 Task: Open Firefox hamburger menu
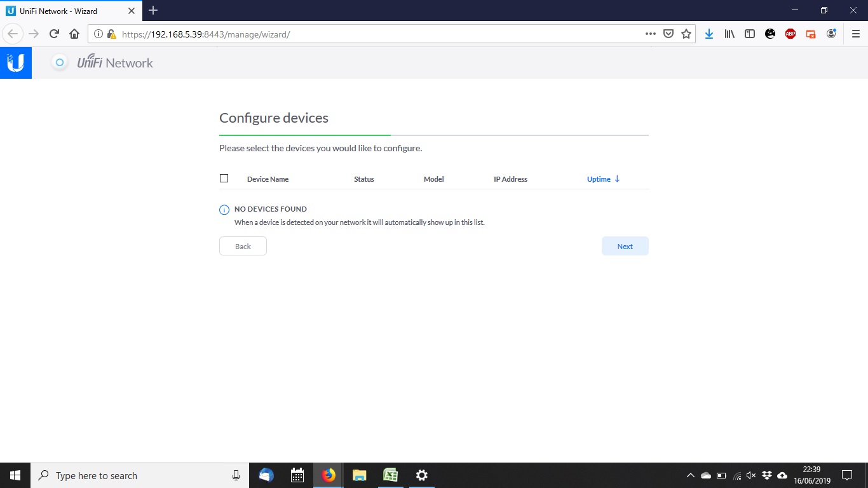click(x=855, y=34)
